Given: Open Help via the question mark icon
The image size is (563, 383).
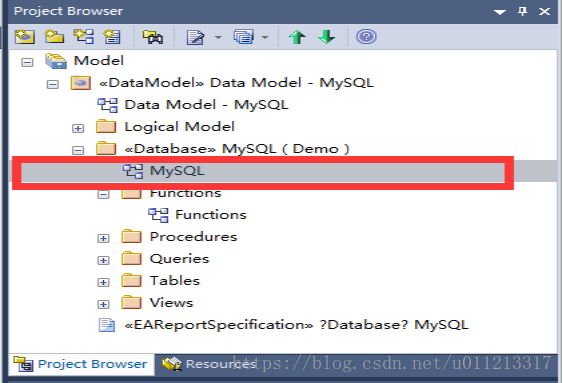Looking at the screenshot, I should [366, 37].
